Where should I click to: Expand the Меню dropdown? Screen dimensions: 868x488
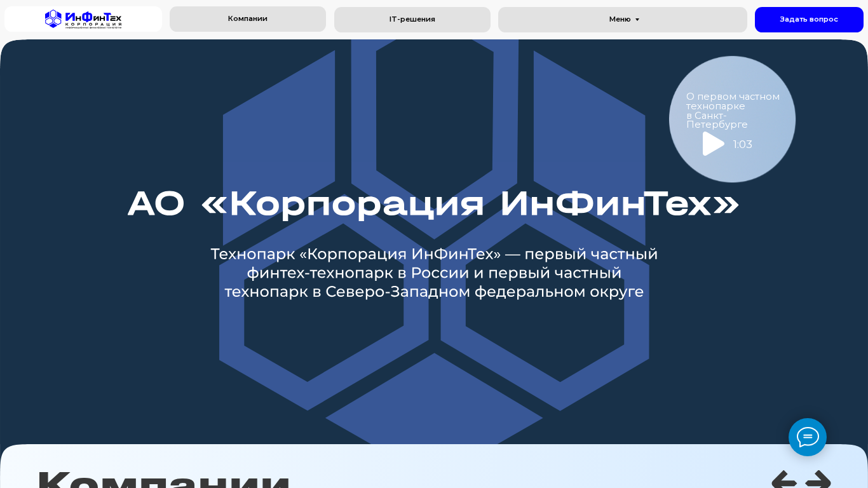click(x=623, y=20)
